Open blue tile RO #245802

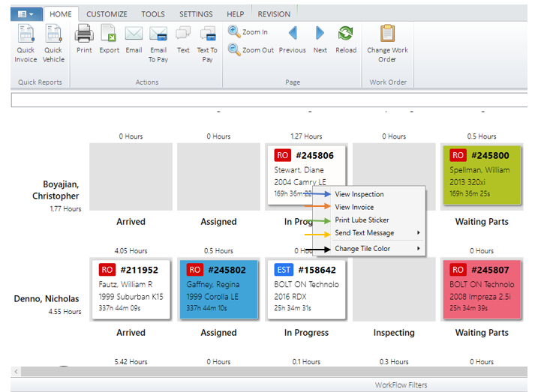click(x=218, y=289)
